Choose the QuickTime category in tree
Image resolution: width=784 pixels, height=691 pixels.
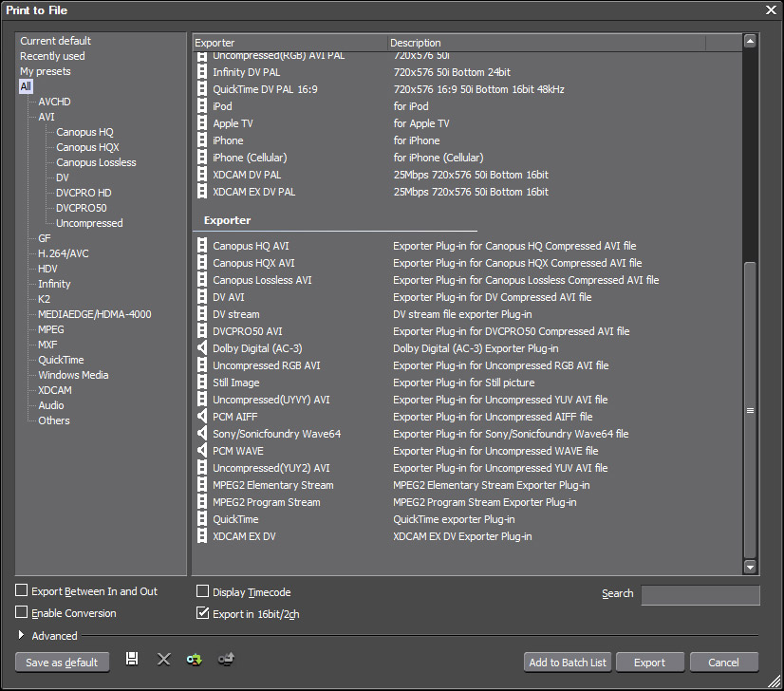(61, 360)
